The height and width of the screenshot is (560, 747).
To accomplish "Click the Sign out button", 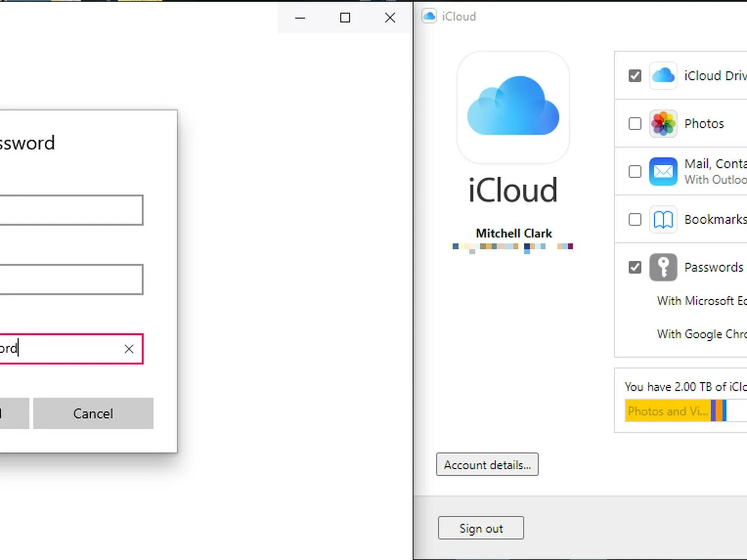I will (x=481, y=528).
